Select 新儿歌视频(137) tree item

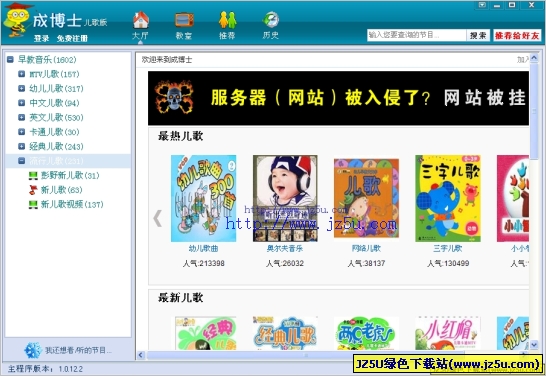(x=72, y=204)
